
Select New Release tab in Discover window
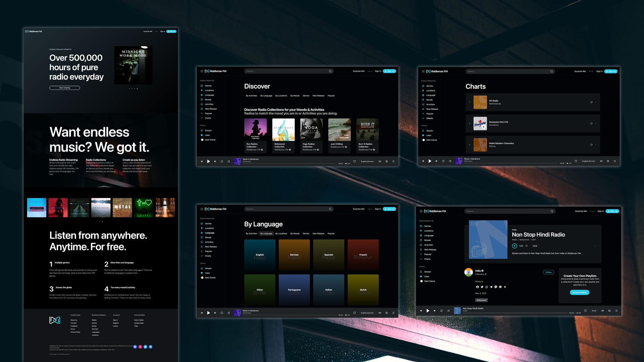click(318, 96)
